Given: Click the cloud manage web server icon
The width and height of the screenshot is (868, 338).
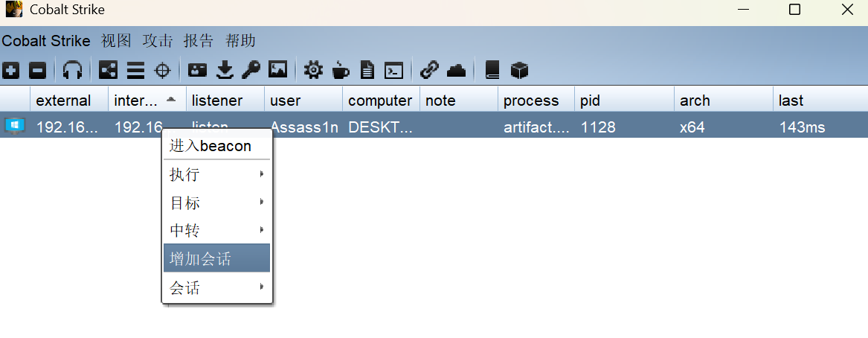Looking at the screenshot, I should pos(457,71).
